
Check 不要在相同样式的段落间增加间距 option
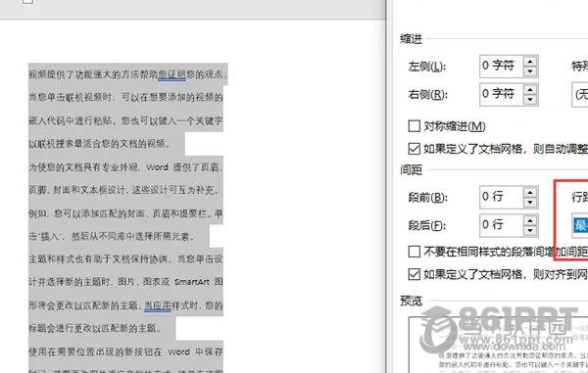click(414, 252)
